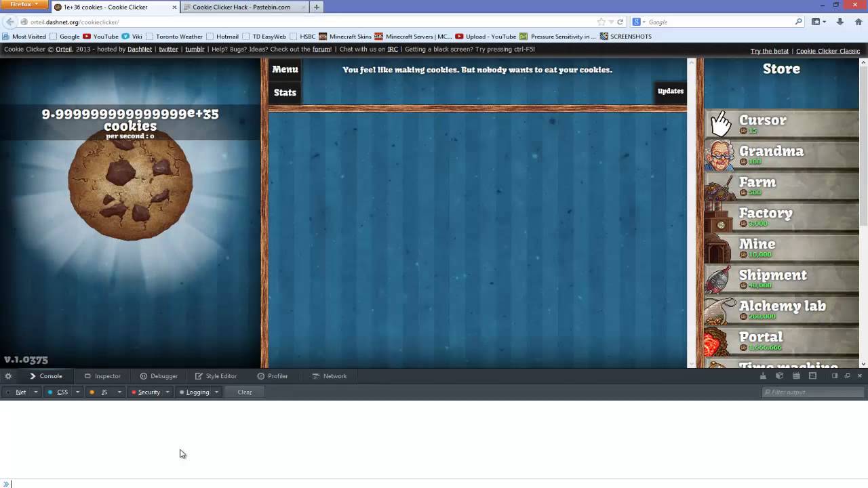Purchase an Alchemy lab
This screenshot has height=488, width=868.
[x=782, y=310]
